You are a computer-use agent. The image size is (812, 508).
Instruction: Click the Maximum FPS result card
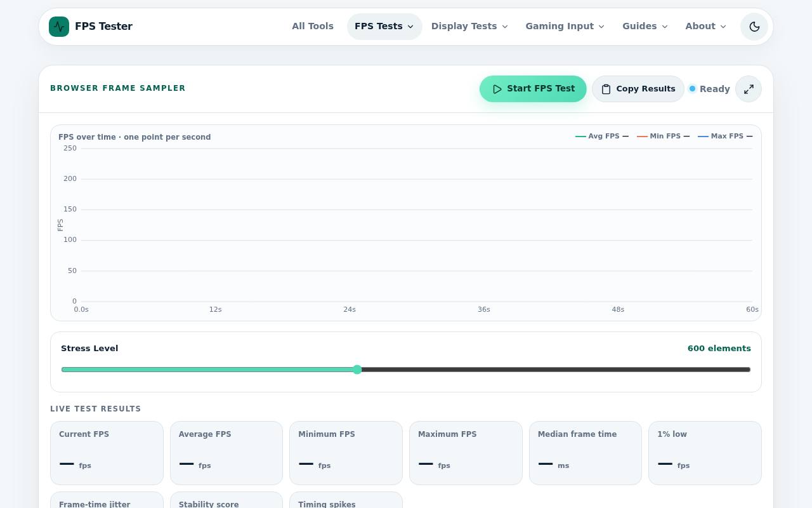(466, 453)
